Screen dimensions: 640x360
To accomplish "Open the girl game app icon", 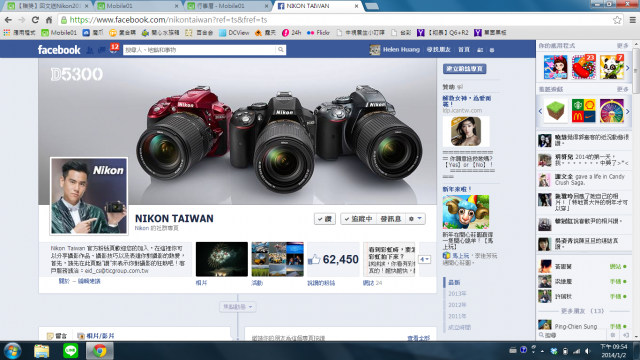I will (556, 67).
